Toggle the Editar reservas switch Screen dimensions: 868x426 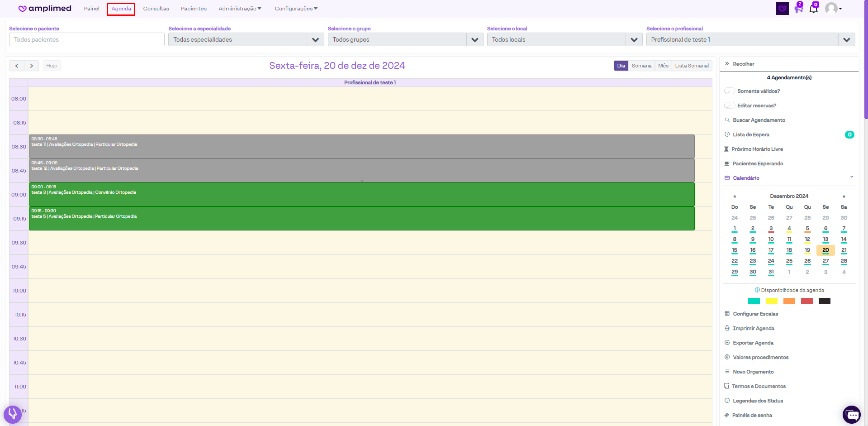730,105
